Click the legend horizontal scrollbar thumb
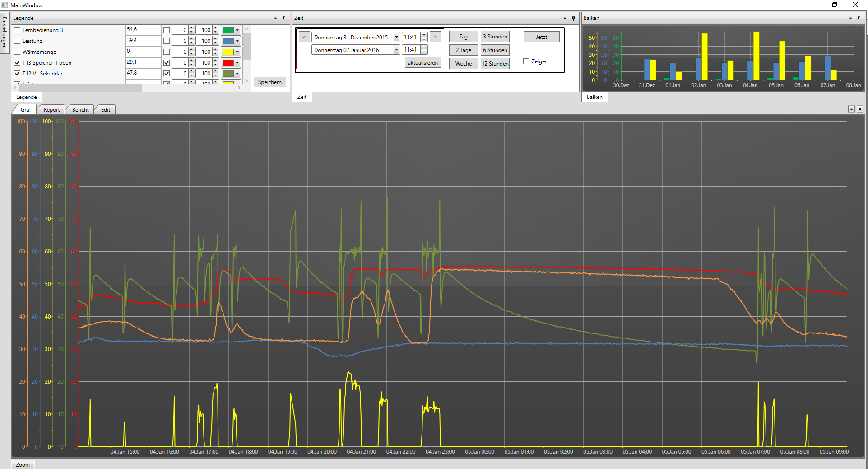 tap(80, 88)
